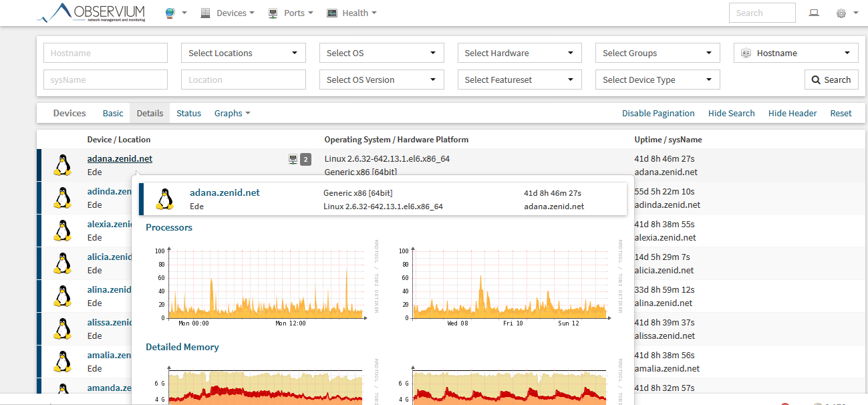868x405 pixels.
Task: Open the gear settings menu
Action: coord(847,13)
